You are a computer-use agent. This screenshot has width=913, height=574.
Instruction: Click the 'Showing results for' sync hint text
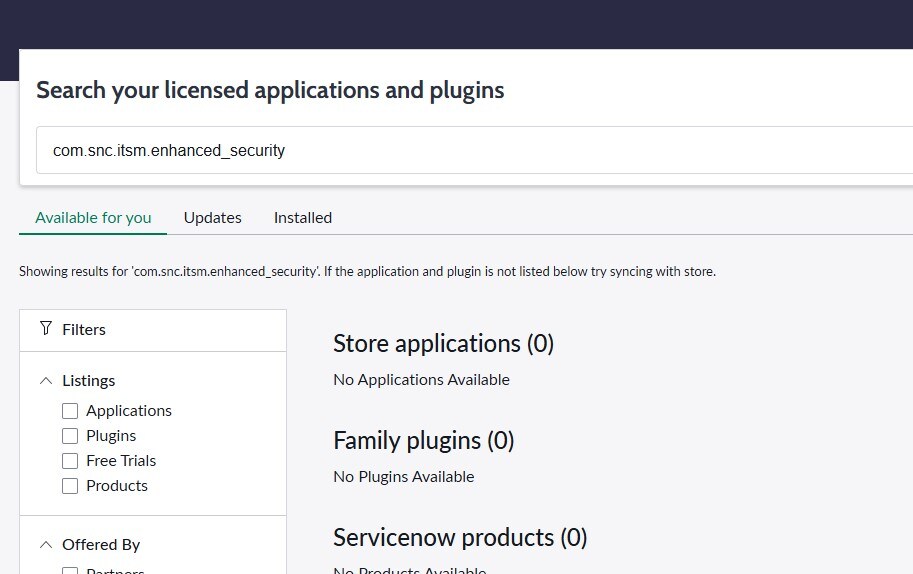click(367, 271)
